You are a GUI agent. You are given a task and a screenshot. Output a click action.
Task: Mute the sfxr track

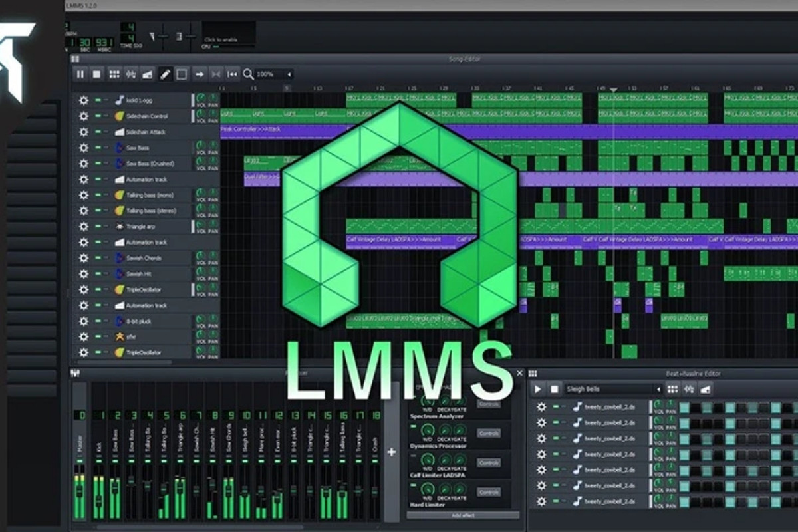(x=98, y=337)
